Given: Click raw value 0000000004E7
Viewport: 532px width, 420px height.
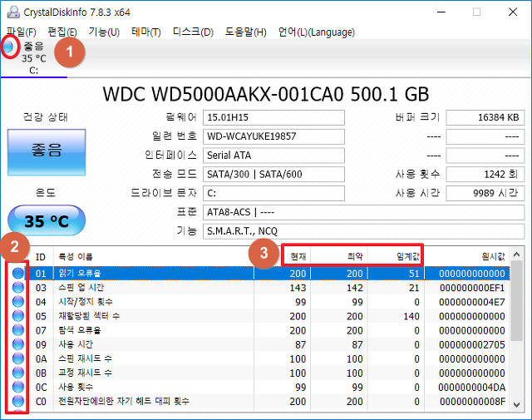Looking at the screenshot, I should [x=472, y=302].
